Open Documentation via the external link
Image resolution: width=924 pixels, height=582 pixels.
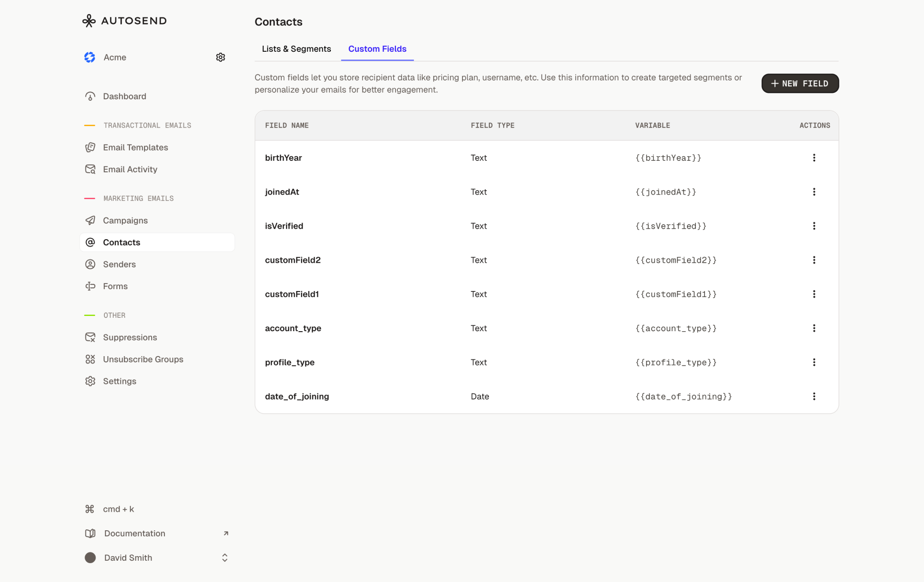click(225, 533)
